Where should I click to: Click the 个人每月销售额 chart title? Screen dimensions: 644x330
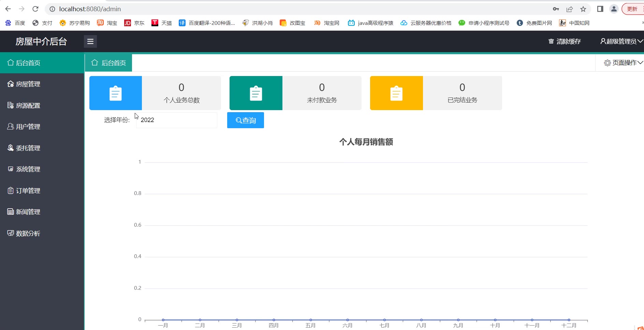click(x=366, y=142)
